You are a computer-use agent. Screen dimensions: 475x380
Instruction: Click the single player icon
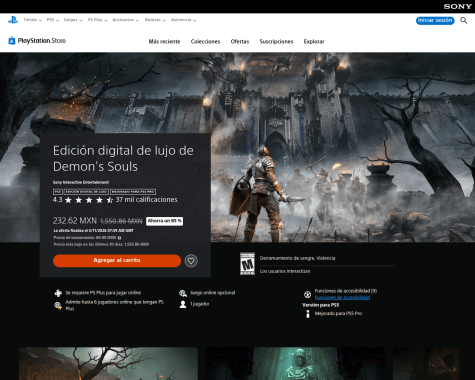point(183,304)
